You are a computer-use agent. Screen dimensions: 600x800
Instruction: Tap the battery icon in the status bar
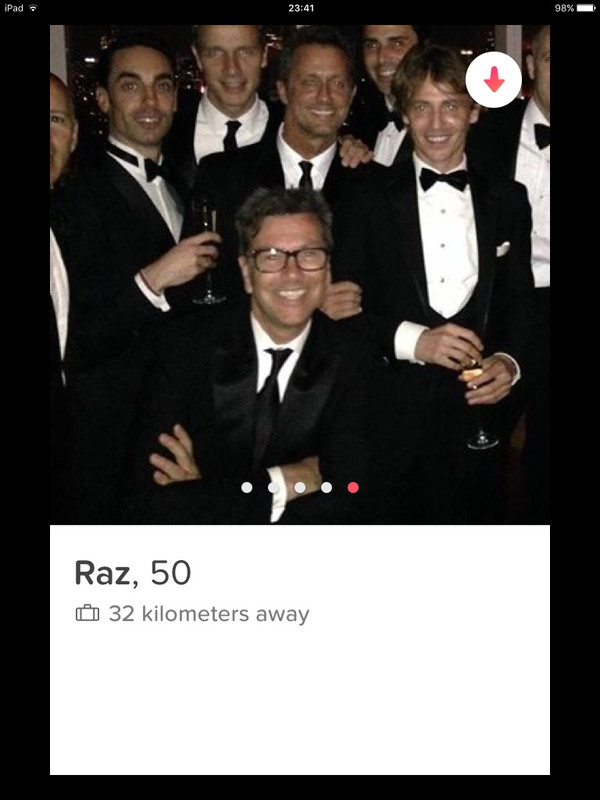click(586, 8)
